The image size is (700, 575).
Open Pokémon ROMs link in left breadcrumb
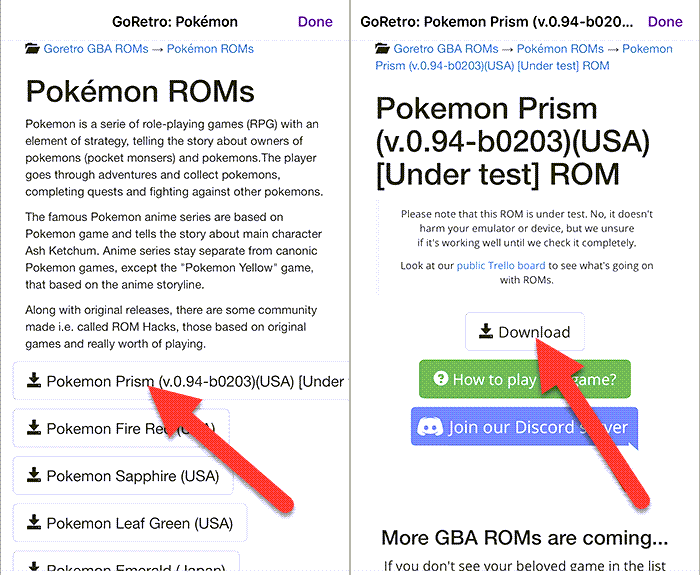click(x=210, y=48)
